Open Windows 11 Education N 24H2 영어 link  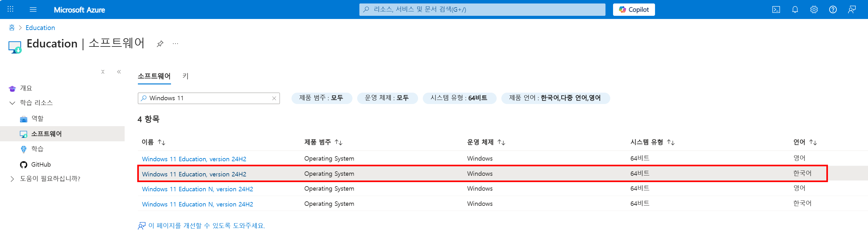click(198, 189)
